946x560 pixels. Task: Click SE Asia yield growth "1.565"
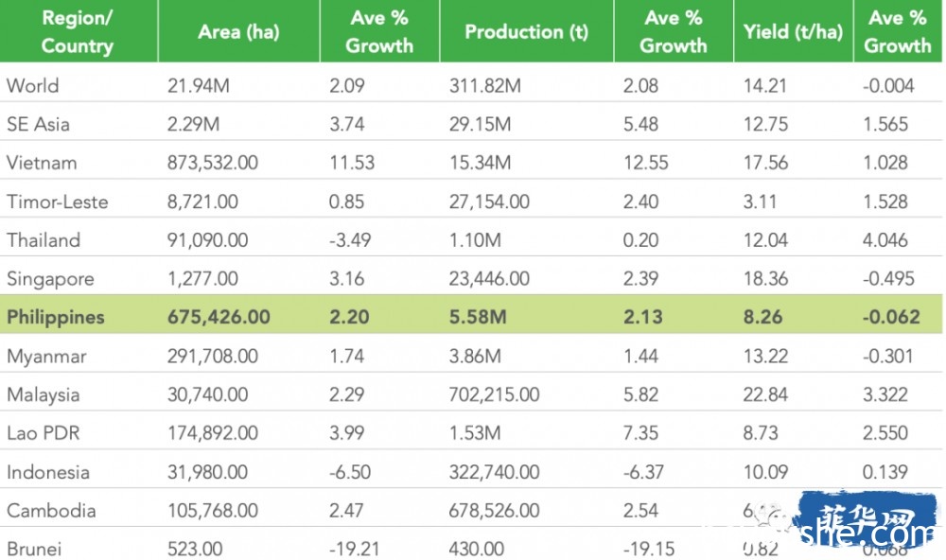[885, 124]
